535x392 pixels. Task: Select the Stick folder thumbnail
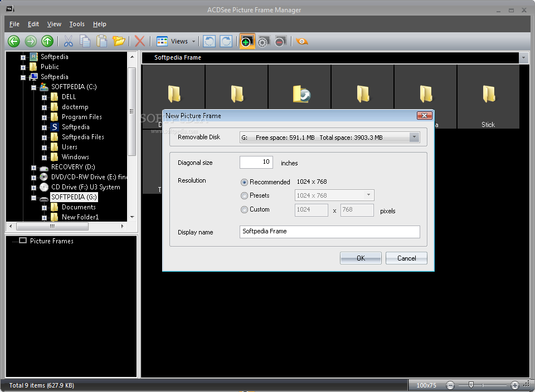[x=488, y=97]
